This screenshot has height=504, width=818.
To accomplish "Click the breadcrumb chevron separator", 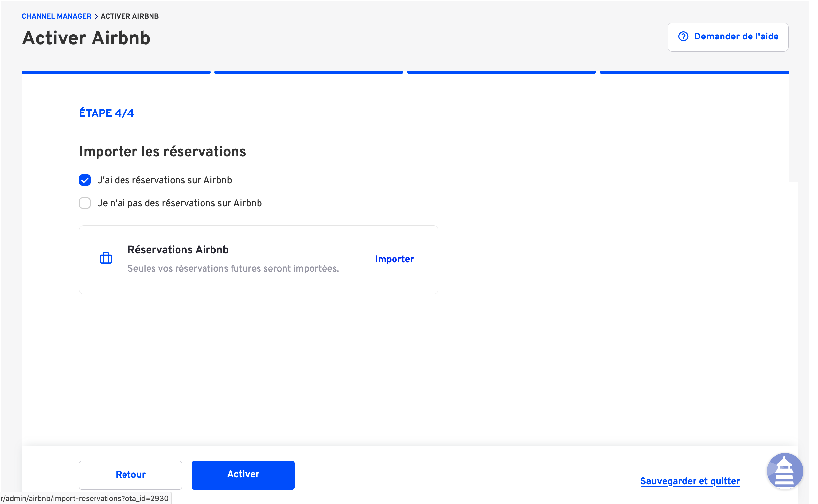I will click(96, 16).
